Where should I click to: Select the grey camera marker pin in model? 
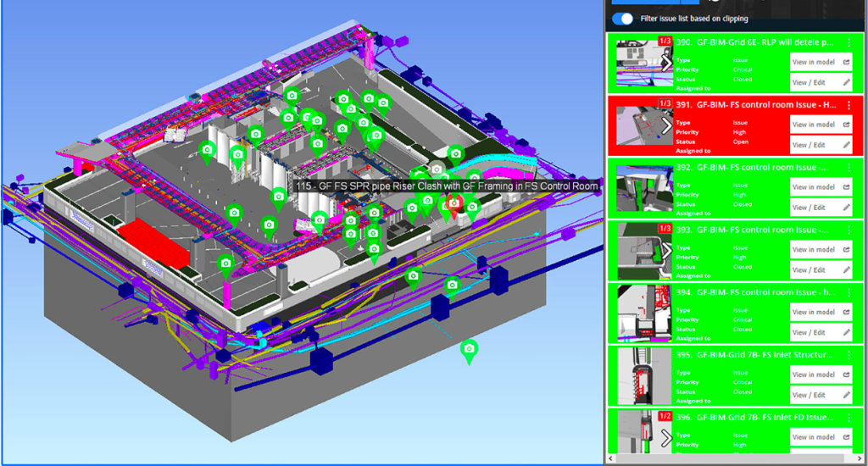pyautogui.click(x=437, y=169)
